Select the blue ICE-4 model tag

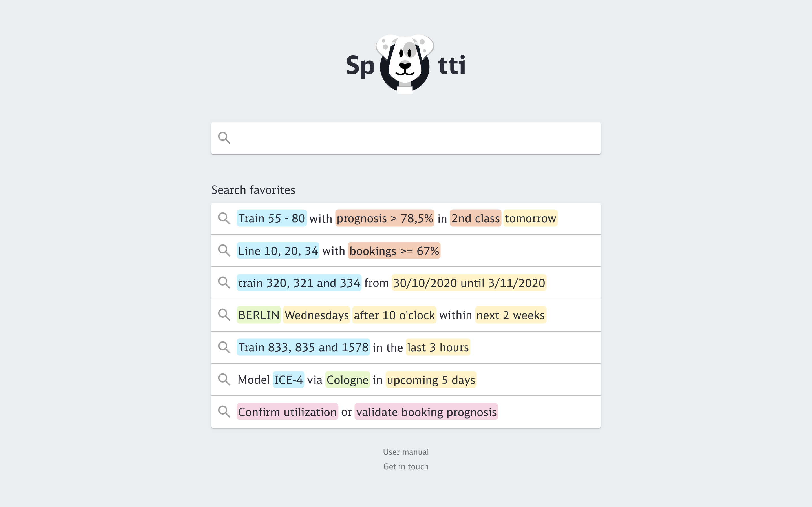[288, 380]
